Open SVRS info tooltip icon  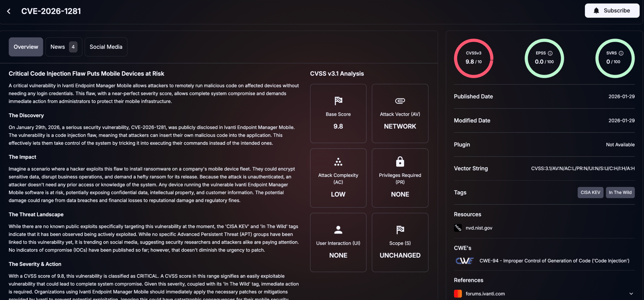click(x=621, y=53)
